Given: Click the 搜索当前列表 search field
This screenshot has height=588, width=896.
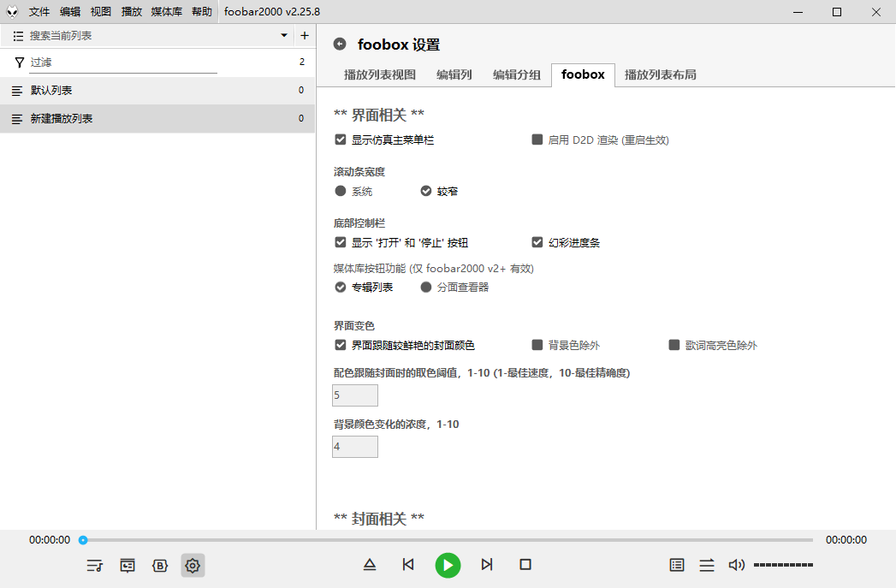Looking at the screenshot, I should click(151, 36).
